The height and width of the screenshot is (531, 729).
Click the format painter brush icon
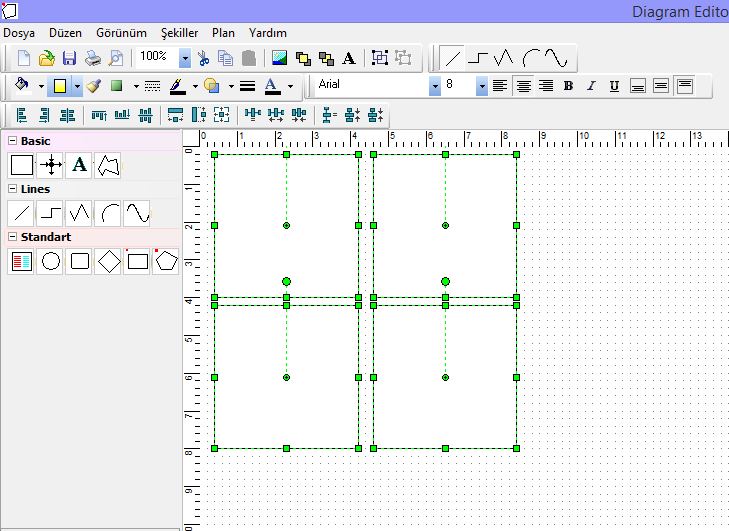tap(93, 86)
